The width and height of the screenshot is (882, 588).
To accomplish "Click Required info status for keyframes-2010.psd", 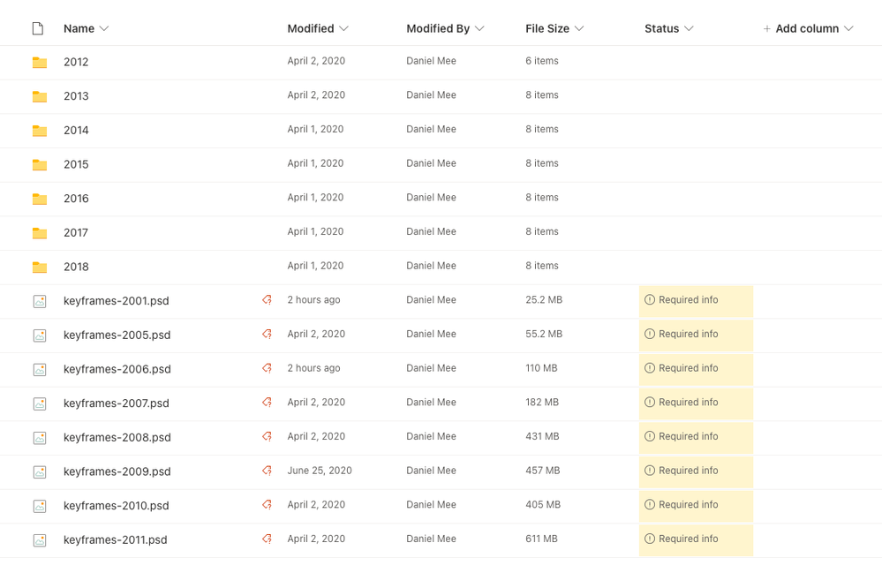I will [x=688, y=505].
